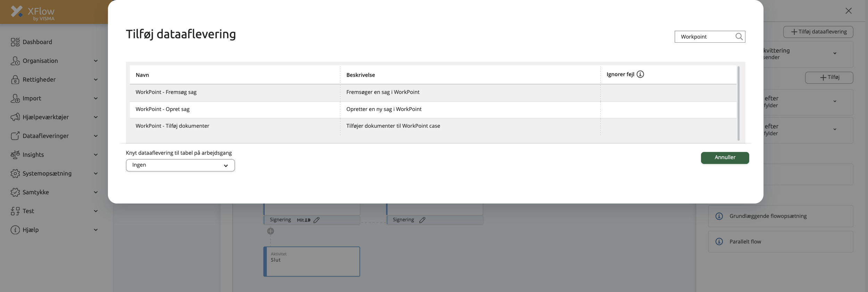Expand the kvittering sender chevron

click(835, 53)
